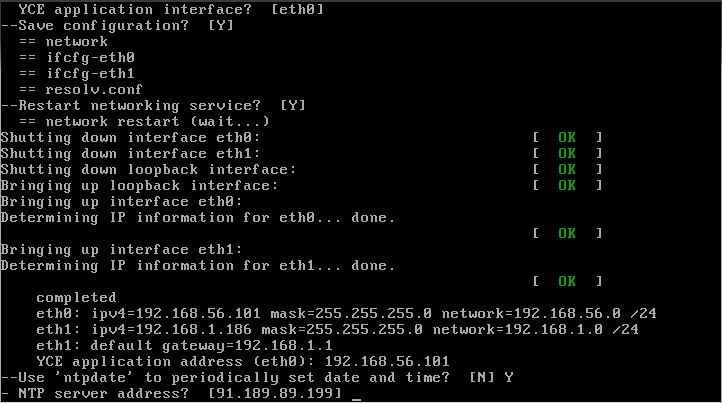Click "Determining IP information for eth0" line
722x403 pixels.
197,217
